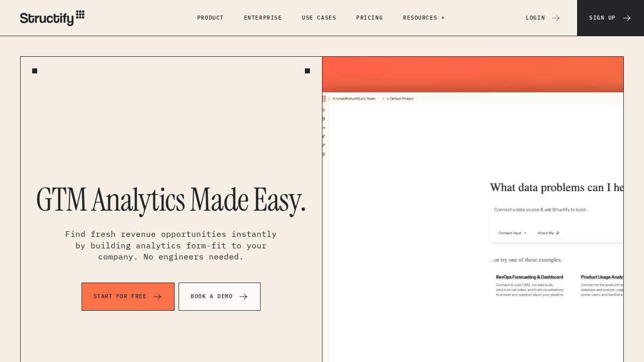The image size is (644, 362).
Task: Open the ronak@structify.ai's Team dropdown
Action: click(356, 99)
